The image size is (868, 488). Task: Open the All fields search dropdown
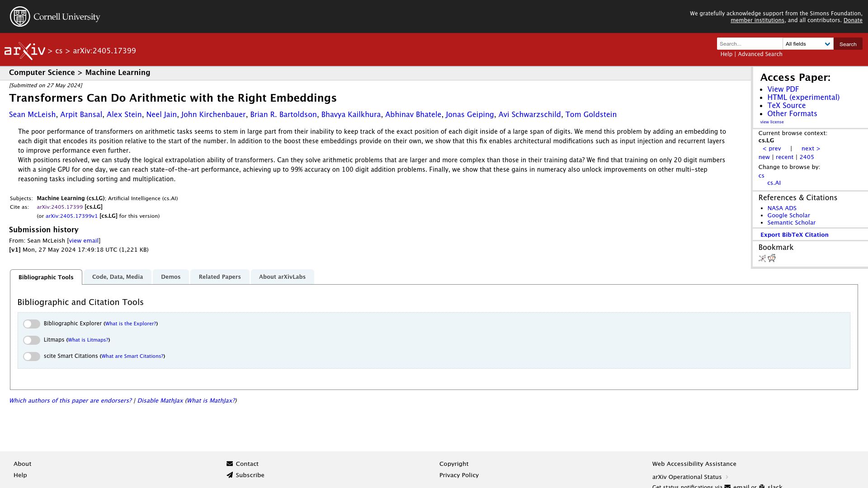[x=808, y=44]
